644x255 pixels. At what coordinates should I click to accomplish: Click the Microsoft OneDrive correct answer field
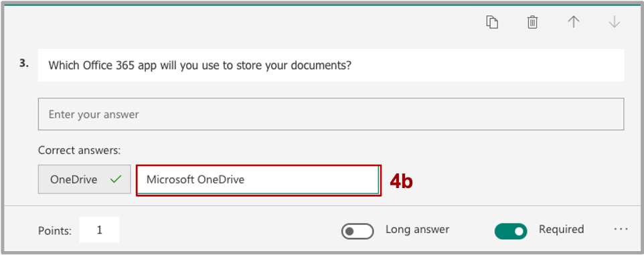coord(258,180)
